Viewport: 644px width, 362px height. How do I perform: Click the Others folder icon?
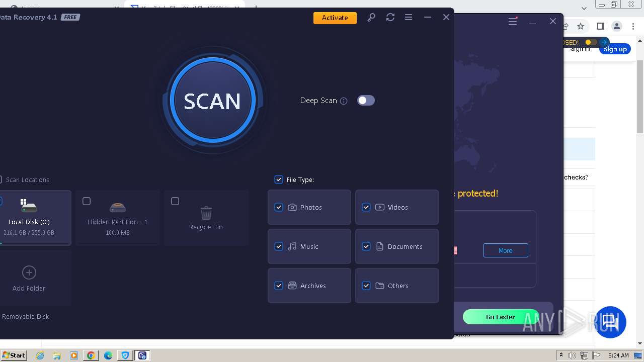(380, 286)
